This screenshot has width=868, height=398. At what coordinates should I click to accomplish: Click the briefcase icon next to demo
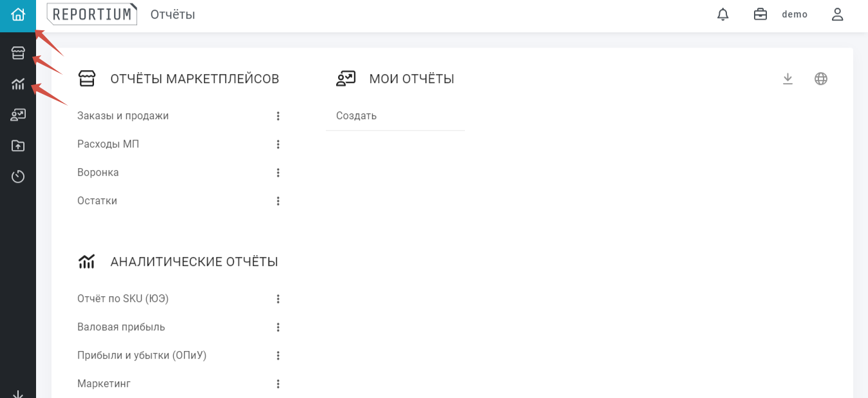[760, 14]
